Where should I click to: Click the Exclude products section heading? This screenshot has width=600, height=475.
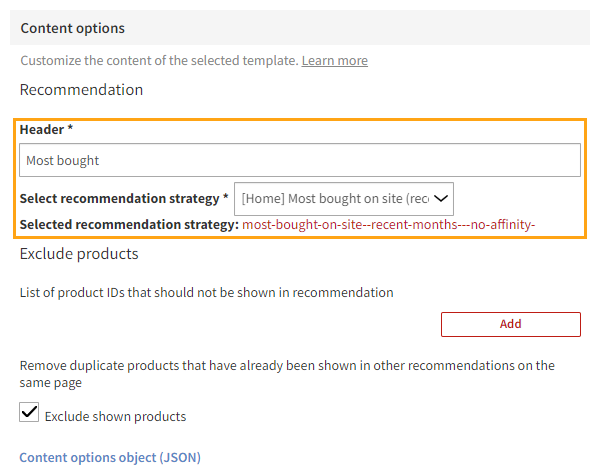tap(79, 254)
